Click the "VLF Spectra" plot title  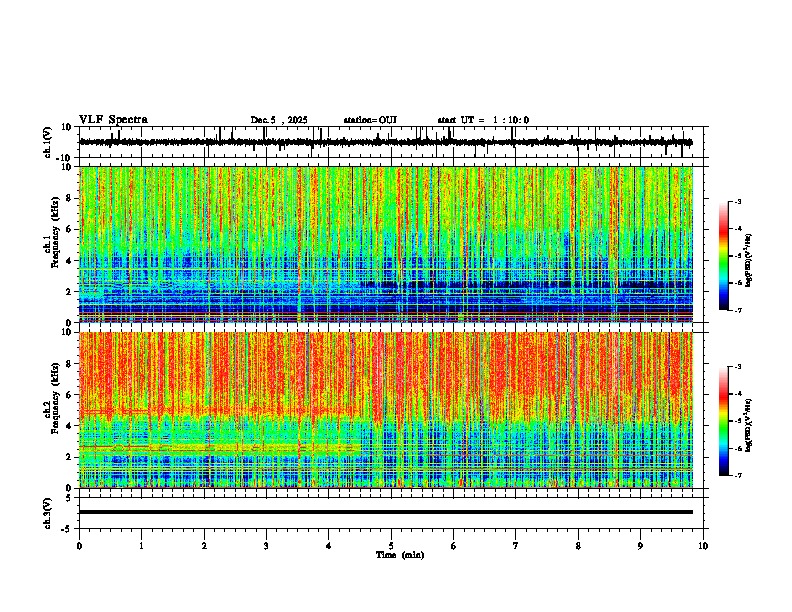coord(113,120)
